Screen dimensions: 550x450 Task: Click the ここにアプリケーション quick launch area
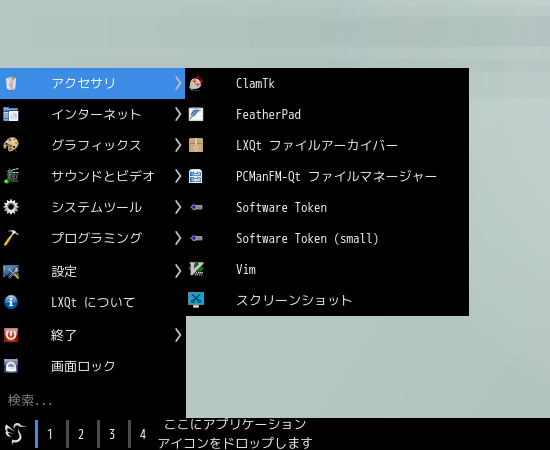point(235,434)
